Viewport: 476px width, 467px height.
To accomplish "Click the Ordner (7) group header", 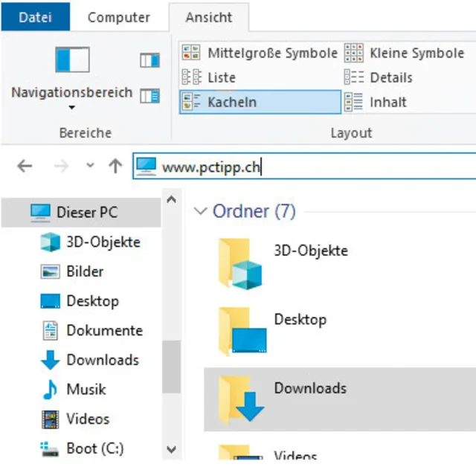I will pos(254,211).
